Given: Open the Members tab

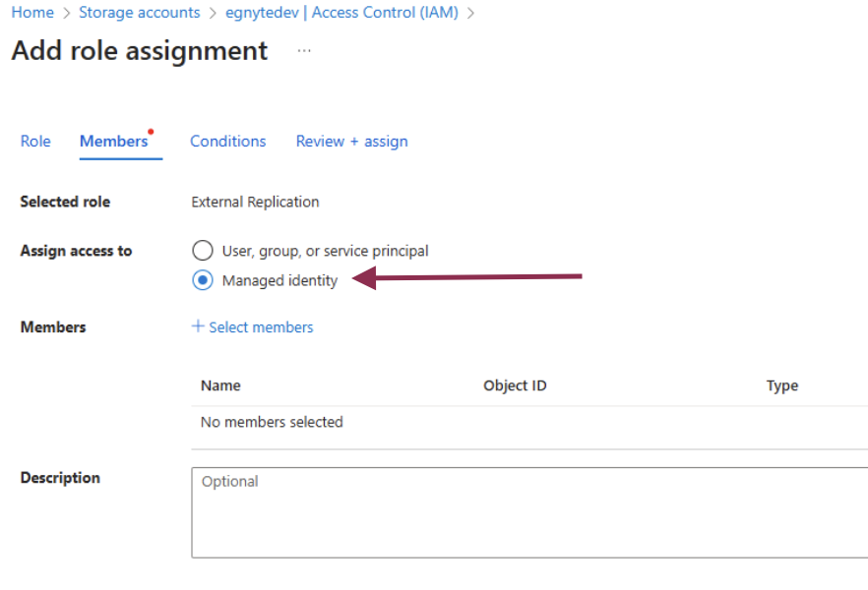Looking at the screenshot, I should point(112,141).
